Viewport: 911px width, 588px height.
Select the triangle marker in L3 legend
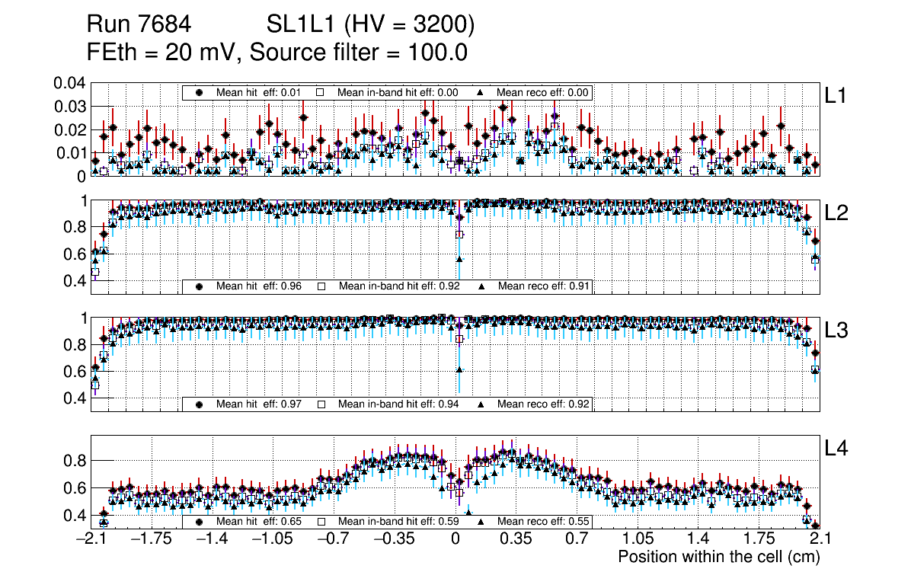481,404
